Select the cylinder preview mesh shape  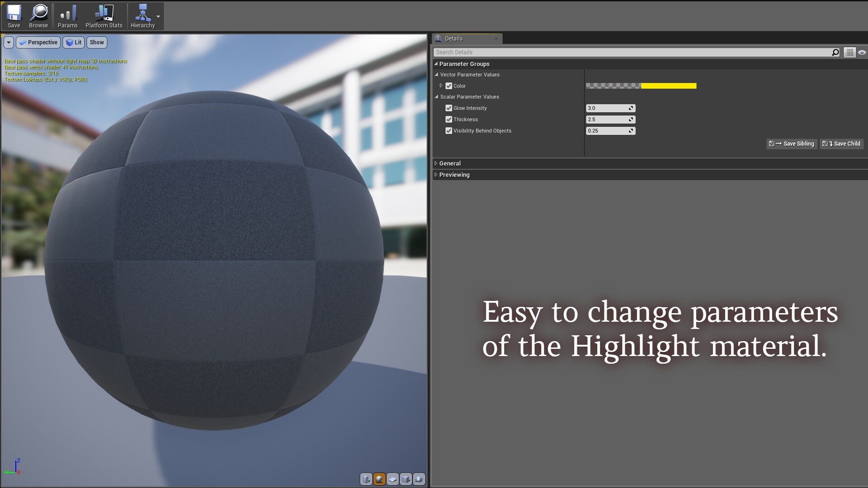366,479
